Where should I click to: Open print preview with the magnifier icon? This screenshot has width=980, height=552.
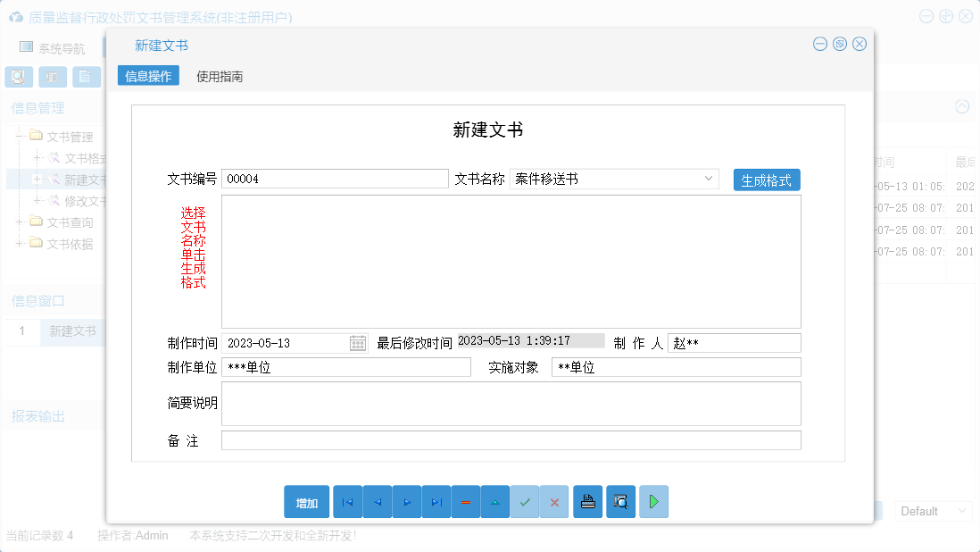619,501
